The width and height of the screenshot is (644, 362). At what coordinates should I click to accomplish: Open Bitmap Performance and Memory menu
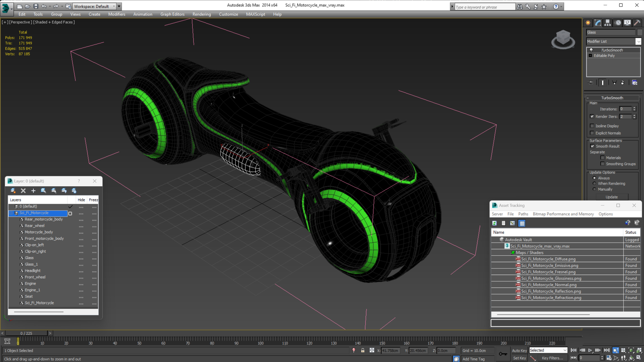[x=563, y=214]
